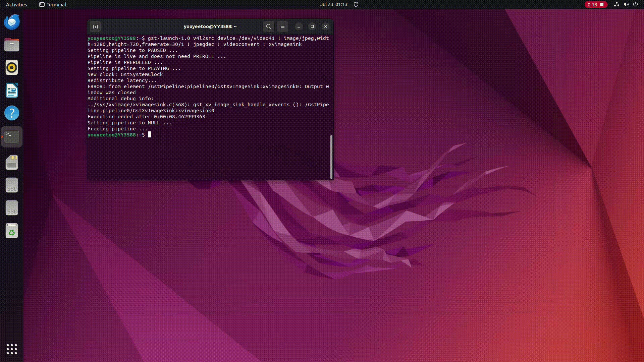Select the Terminal icon in the dock
Viewport: 644px width, 362px height.
point(12,137)
